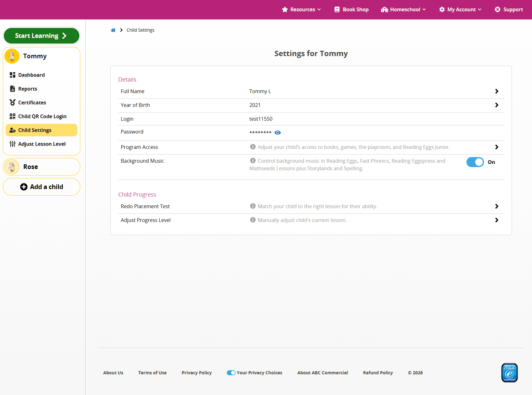Open Reports in the sidebar
The image size is (532, 395).
[41, 89]
